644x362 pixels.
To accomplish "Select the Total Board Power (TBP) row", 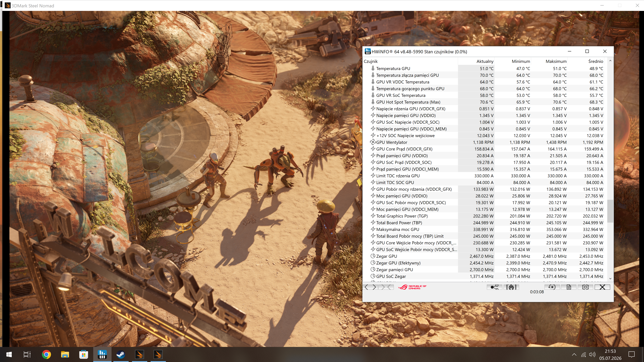I will pyautogui.click(x=485, y=223).
